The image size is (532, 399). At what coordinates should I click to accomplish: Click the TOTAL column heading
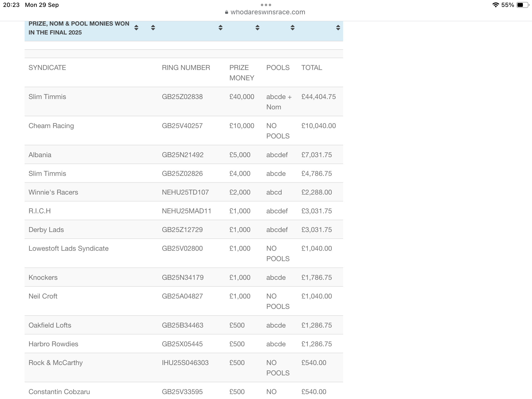tap(312, 68)
